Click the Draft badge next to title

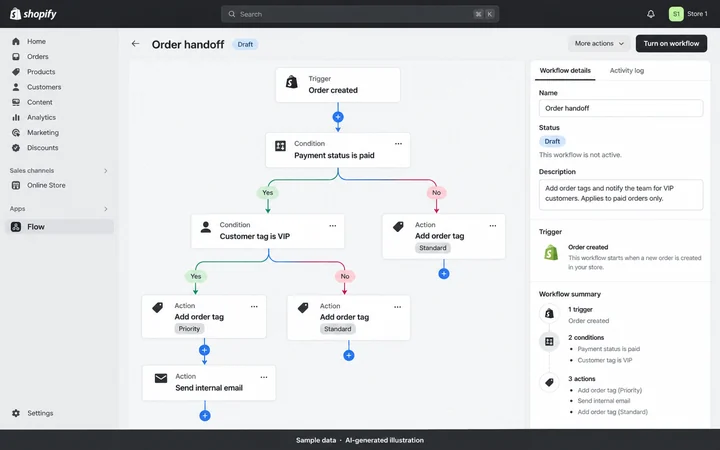point(245,45)
